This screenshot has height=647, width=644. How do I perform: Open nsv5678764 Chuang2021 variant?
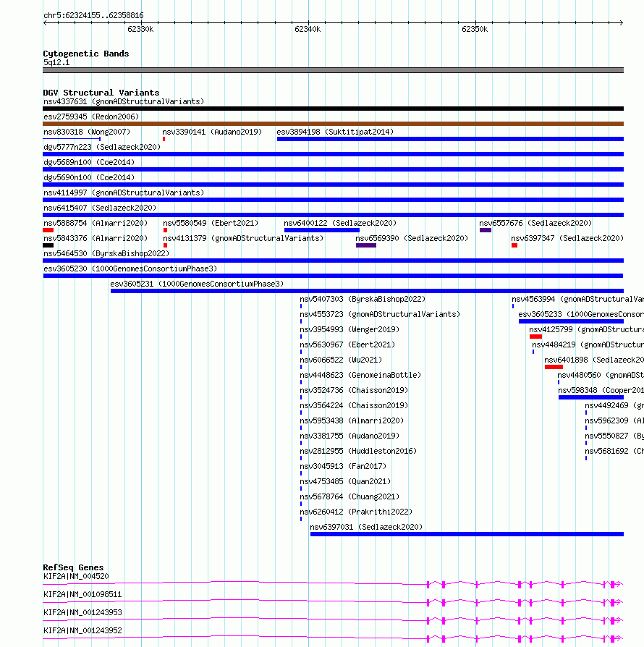click(349, 496)
